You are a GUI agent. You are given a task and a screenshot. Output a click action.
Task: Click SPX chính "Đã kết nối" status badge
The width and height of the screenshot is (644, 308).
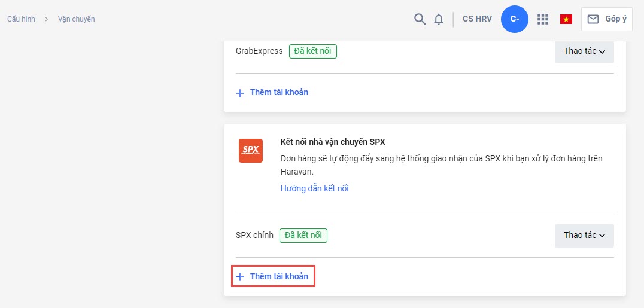pos(303,236)
